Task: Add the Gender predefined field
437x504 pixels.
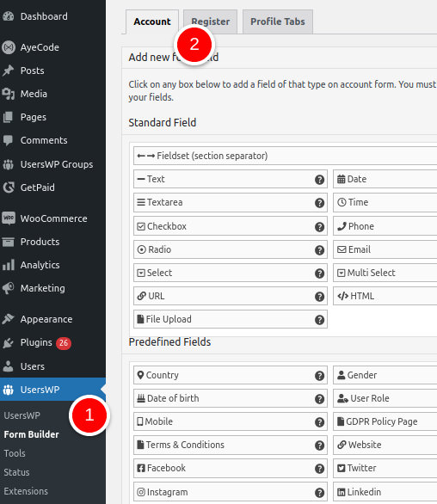Action: coord(385,375)
